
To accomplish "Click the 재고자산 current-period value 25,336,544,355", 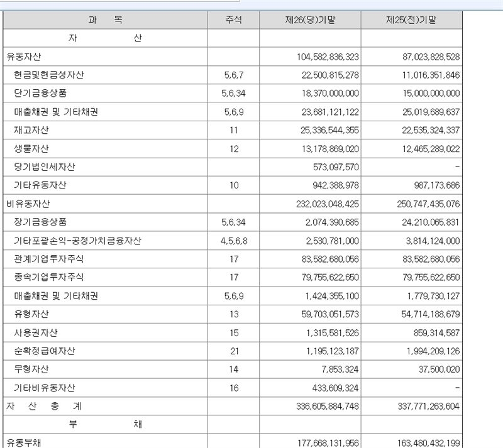I will coord(327,131).
